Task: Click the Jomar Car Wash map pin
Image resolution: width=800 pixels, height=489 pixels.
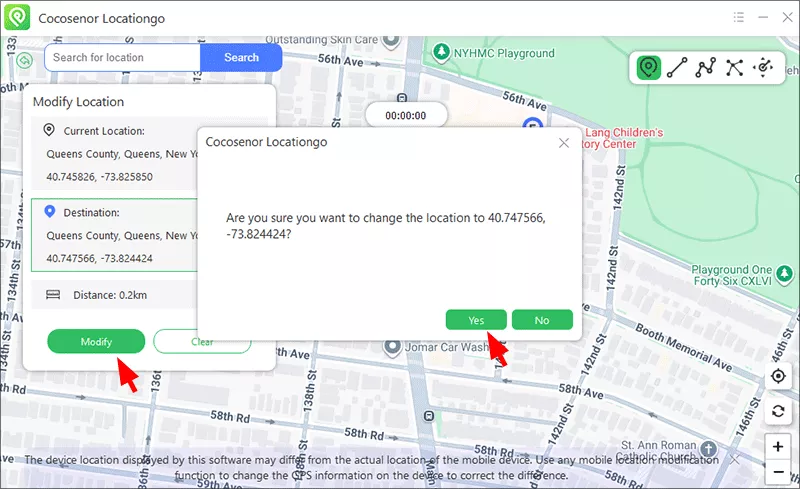Action: coord(392,347)
